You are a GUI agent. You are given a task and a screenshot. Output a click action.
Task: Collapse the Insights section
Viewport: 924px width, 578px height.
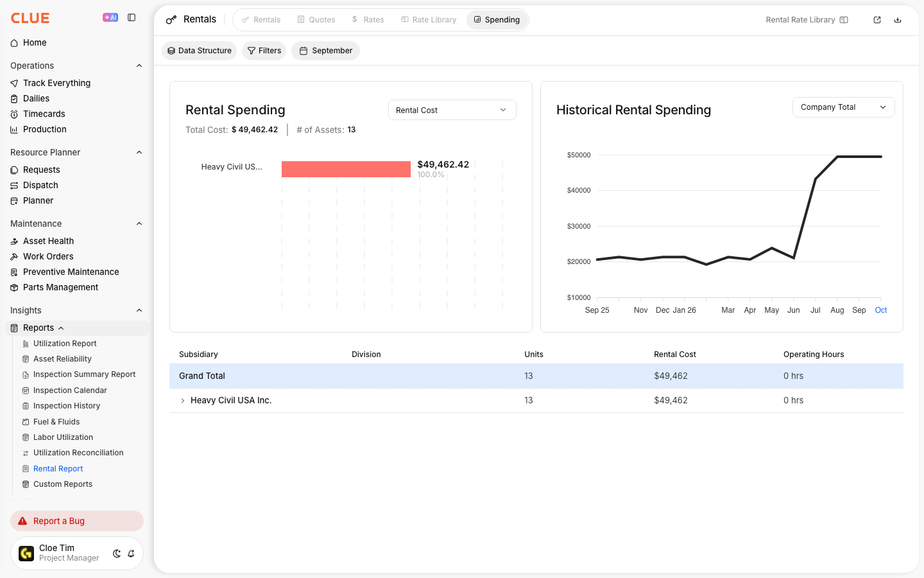139,310
